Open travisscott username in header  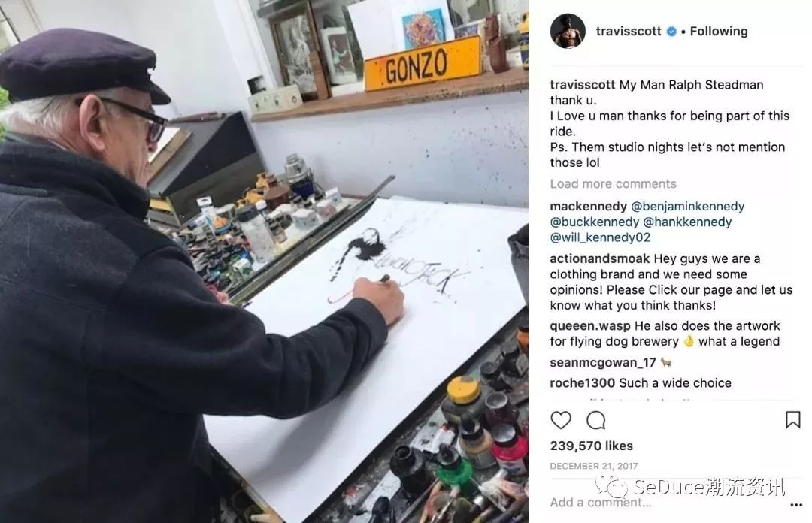coord(629,31)
